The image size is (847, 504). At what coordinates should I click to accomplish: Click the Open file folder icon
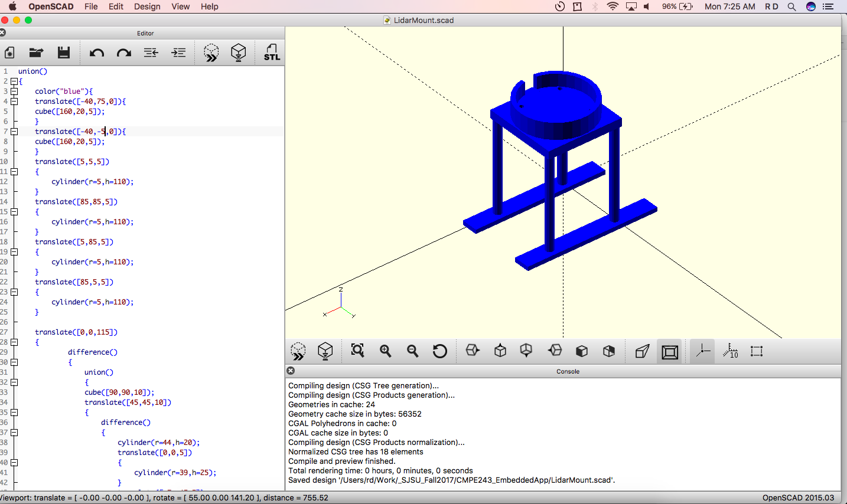pos(36,53)
